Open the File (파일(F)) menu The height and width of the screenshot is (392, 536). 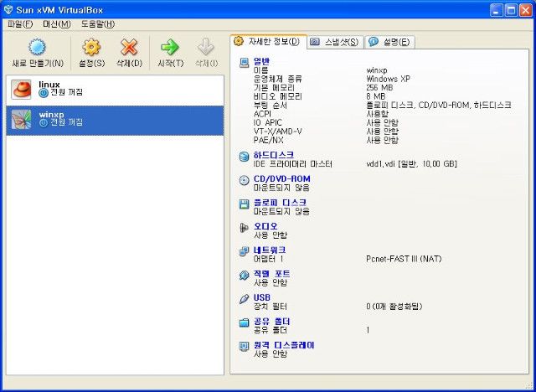pyautogui.click(x=20, y=24)
